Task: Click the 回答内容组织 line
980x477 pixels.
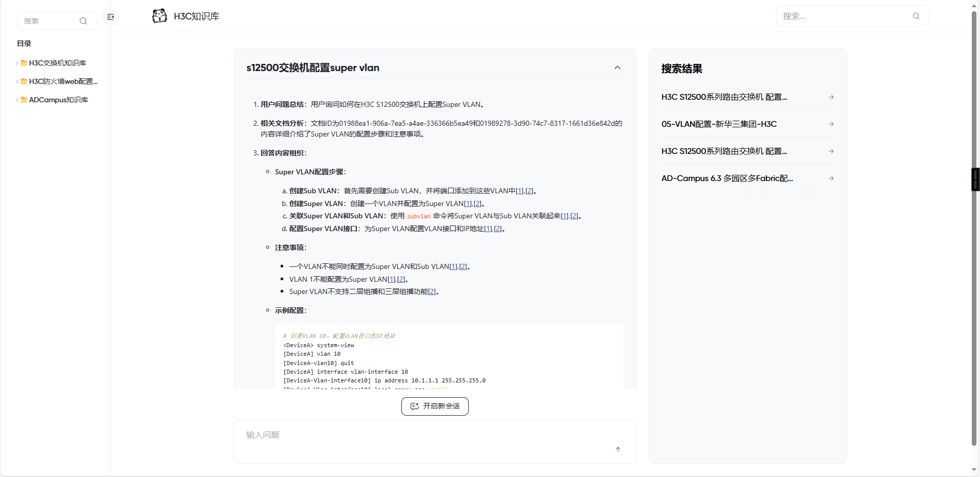Action: point(283,153)
